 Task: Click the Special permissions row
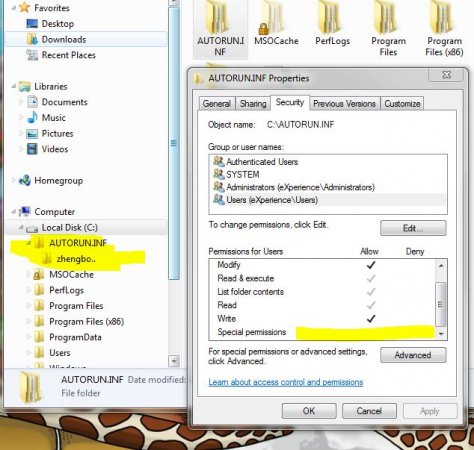pyautogui.click(x=322, y=332)
